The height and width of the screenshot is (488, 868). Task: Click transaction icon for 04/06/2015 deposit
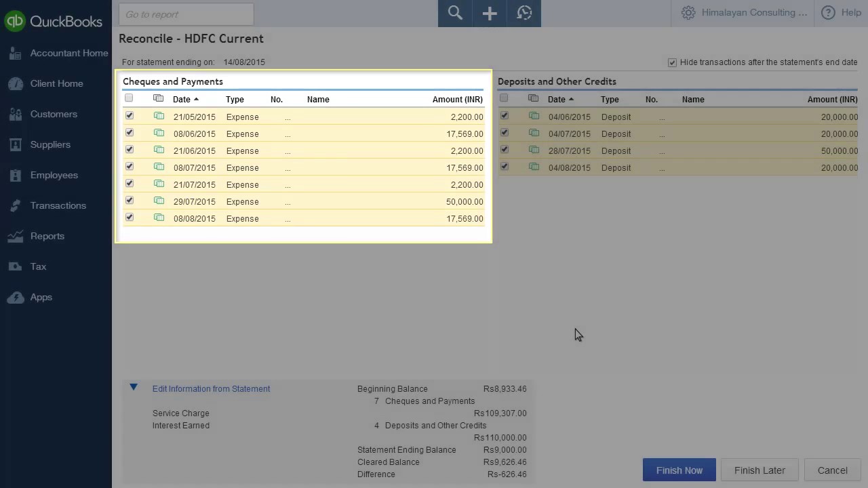point(534,116)
